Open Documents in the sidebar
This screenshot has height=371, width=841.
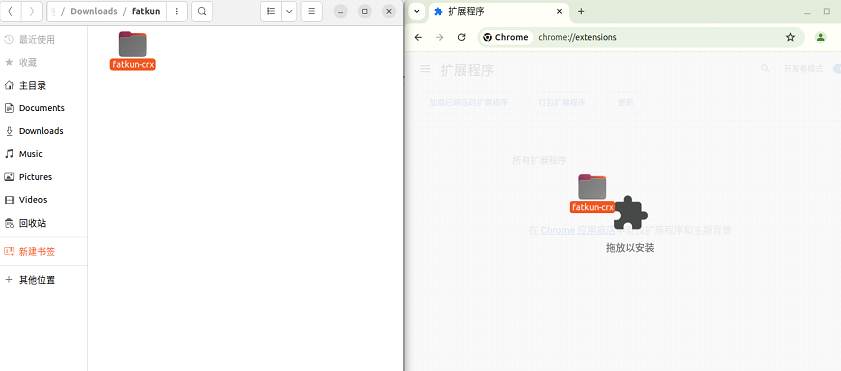(x=43, y=108)
